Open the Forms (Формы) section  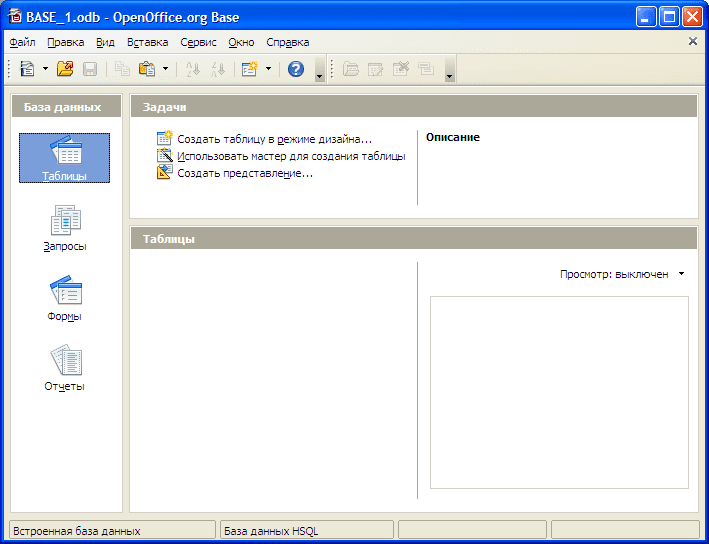click(65, 298)
